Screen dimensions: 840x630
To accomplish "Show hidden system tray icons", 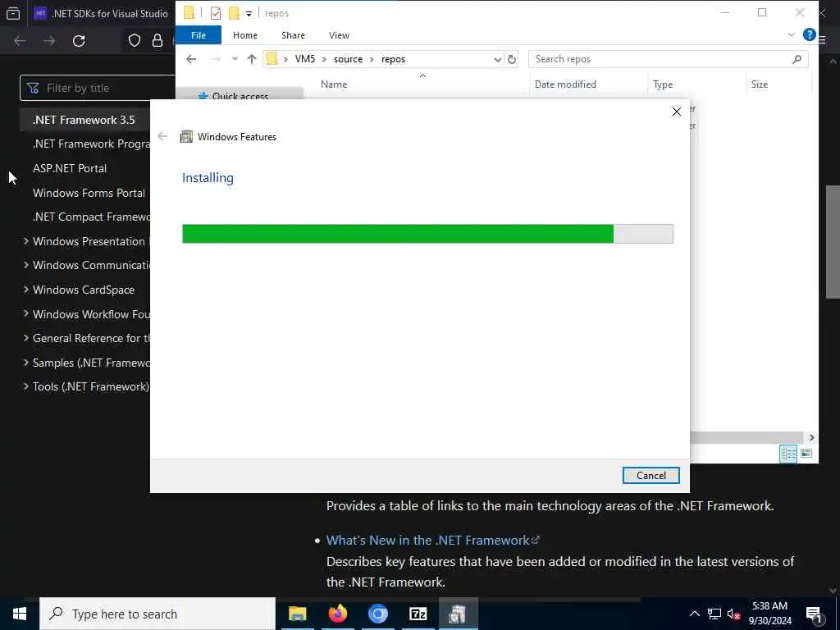I will [694, 614].
